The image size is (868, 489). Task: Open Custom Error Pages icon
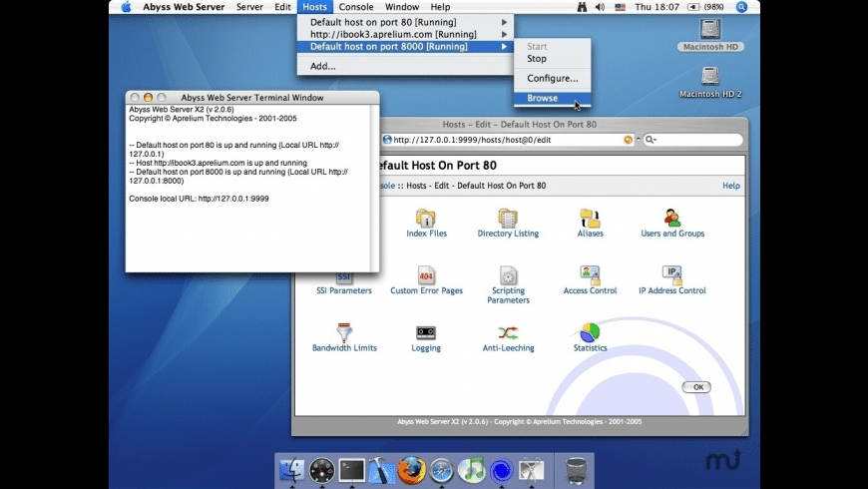point(426,275)
